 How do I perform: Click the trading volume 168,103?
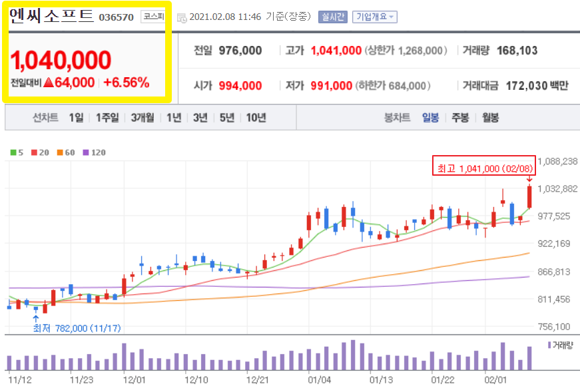coord(517,51)
